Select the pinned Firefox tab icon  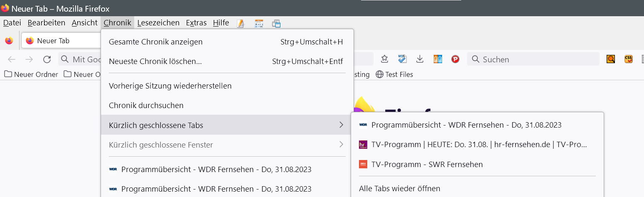coord(9,41)
